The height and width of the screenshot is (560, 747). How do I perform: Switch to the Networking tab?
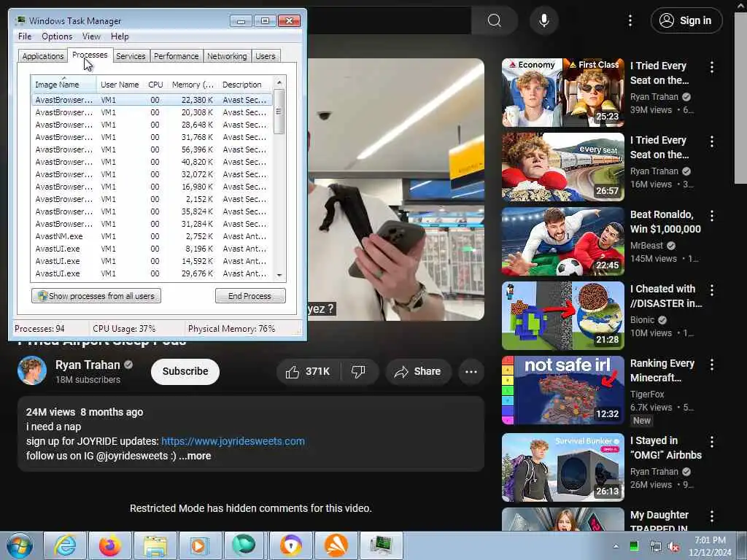point(227,56)
